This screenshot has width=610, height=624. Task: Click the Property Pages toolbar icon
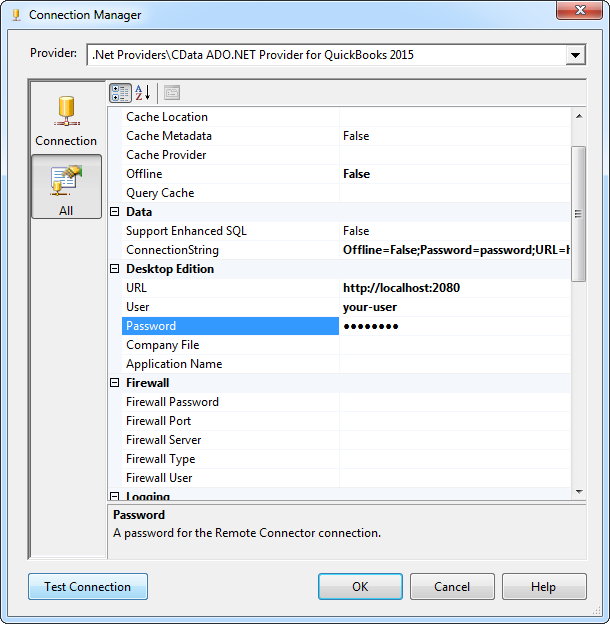171,93
